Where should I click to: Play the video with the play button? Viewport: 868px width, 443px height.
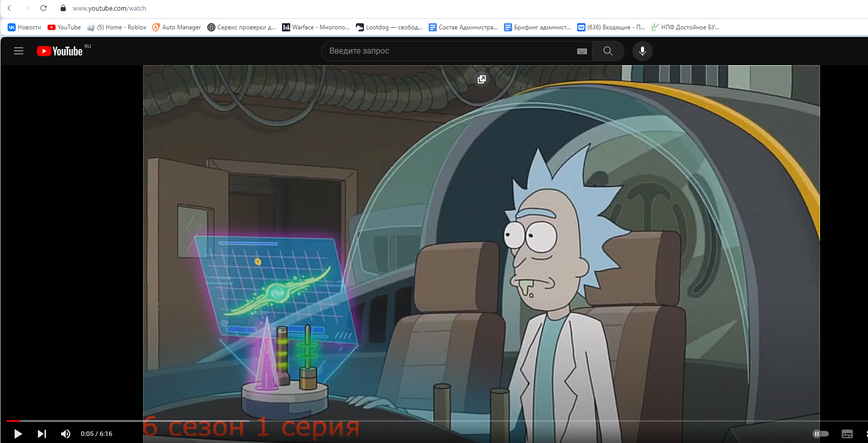[18, 434]
